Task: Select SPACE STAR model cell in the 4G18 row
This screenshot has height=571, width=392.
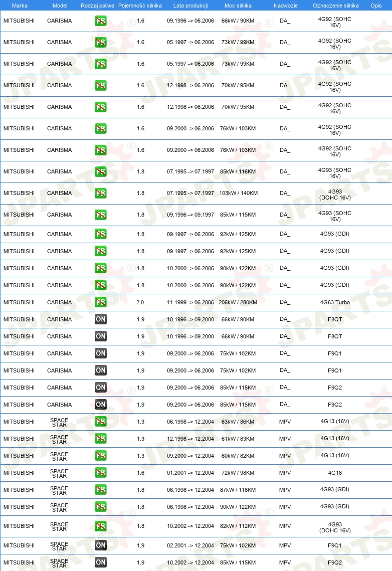Action: (x=59, y=473)
